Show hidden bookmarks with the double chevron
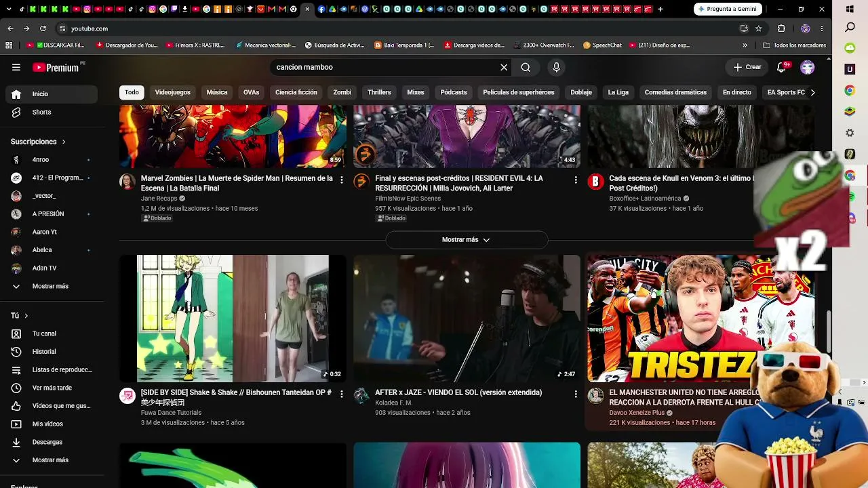This screenshot has height=488, width=868. click(745, 45)
